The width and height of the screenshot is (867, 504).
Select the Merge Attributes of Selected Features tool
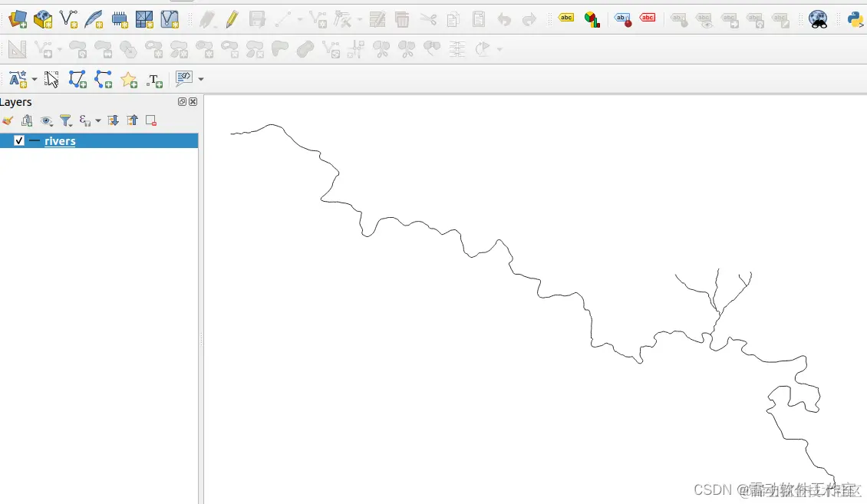(457, 49)
